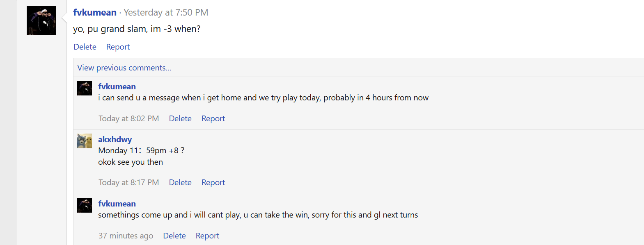Viewport: 644px width, 245px height.
Task: Report akxhdwy's 'okok see you then' comment
Action: click(213, 183)
